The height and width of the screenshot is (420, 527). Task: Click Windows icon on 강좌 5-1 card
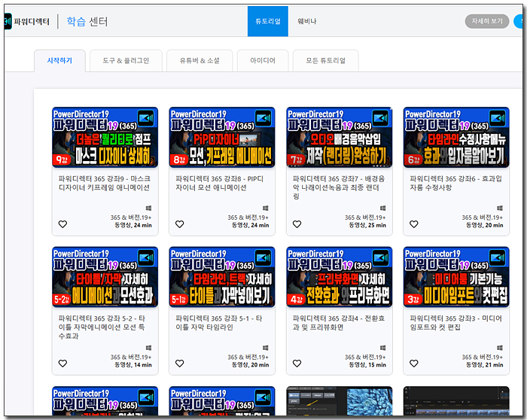coord(266,348)
